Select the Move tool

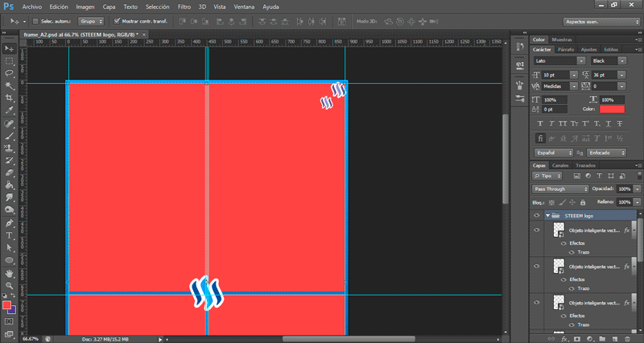pos(9,49)
